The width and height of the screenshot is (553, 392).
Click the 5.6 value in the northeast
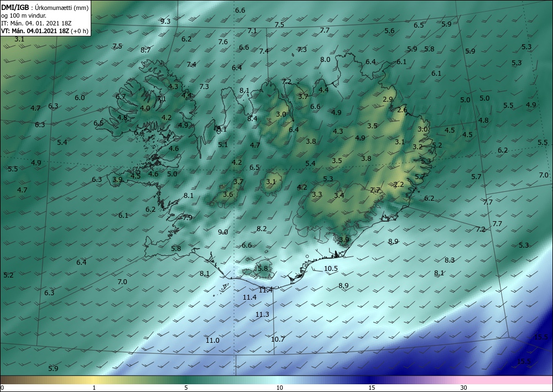pos(389,30)
